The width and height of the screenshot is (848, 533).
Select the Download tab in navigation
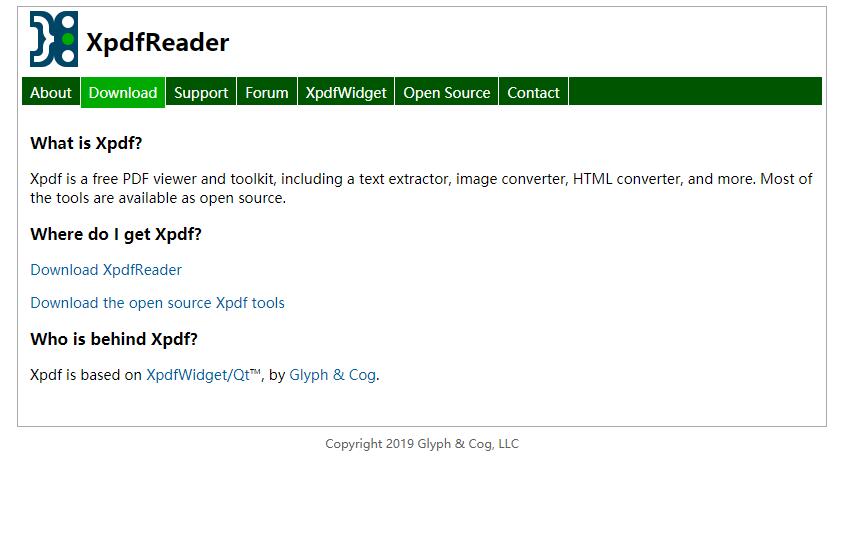[x=123, y=92]
